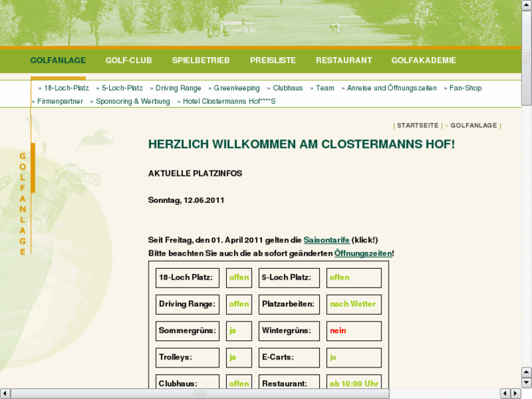
Task: Click the Wintergrüns: table cell
Action: (289, 331)
